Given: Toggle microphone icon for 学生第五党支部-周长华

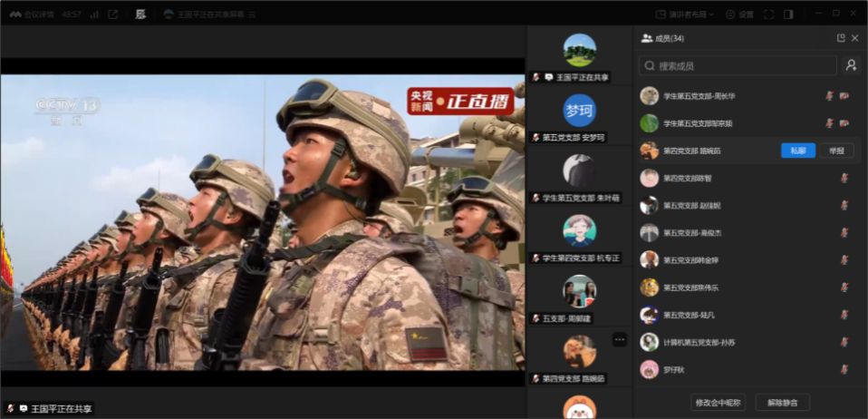Looking at the screenshot, I should 829,96.
